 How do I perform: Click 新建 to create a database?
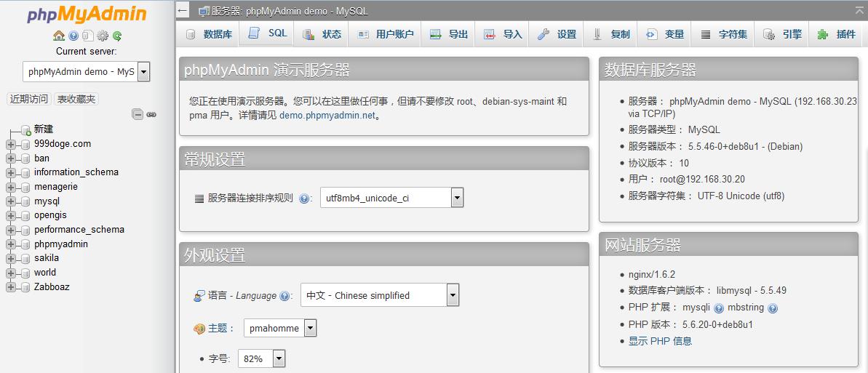(44, 129)
